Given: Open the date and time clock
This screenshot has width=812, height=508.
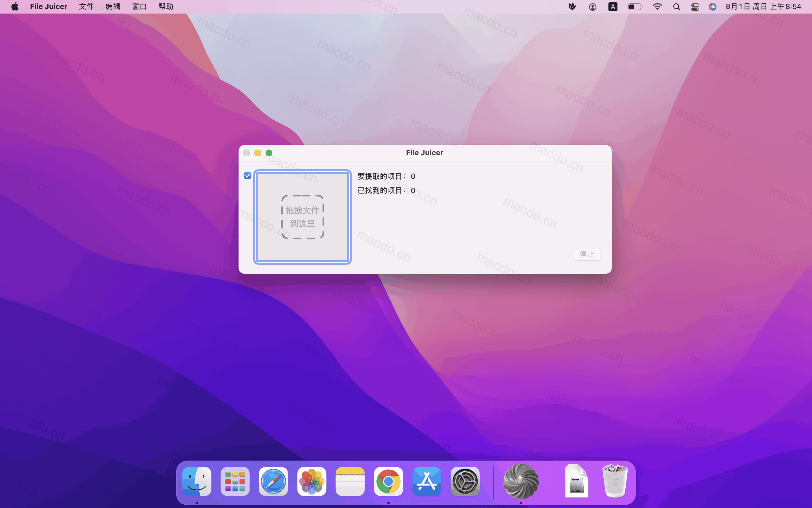Looking at the screenshot, I should 763,7.
